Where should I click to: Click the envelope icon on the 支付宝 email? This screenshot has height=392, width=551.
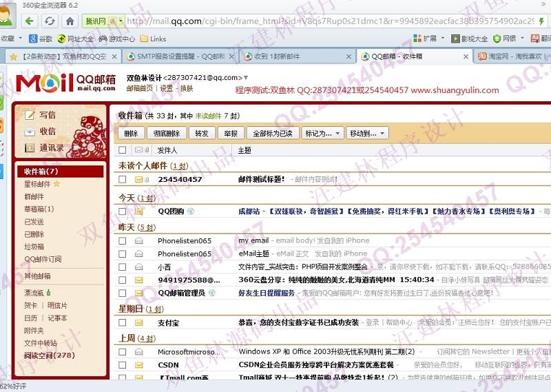(138, 322)
